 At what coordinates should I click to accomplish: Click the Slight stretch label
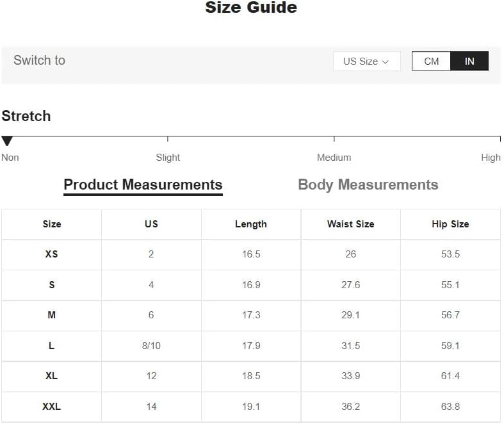coord(168,158)
